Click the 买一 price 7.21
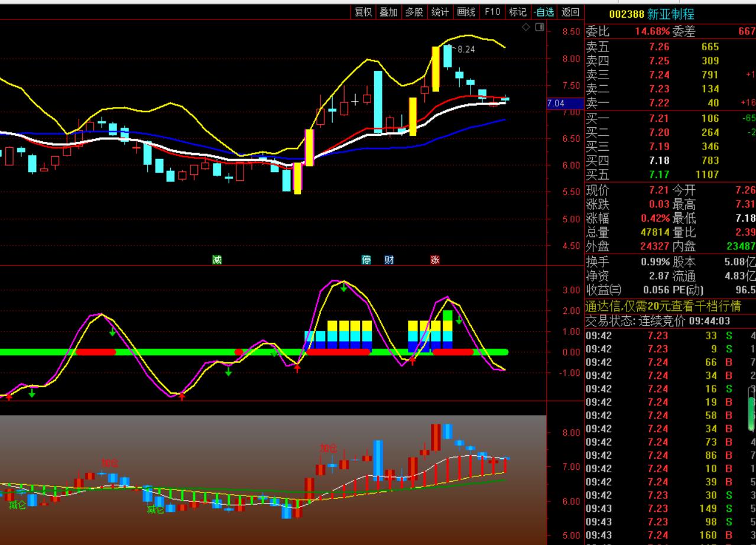The width and height of the screenshot is (756, 545). pyautogui.click(x=659, y=118)
